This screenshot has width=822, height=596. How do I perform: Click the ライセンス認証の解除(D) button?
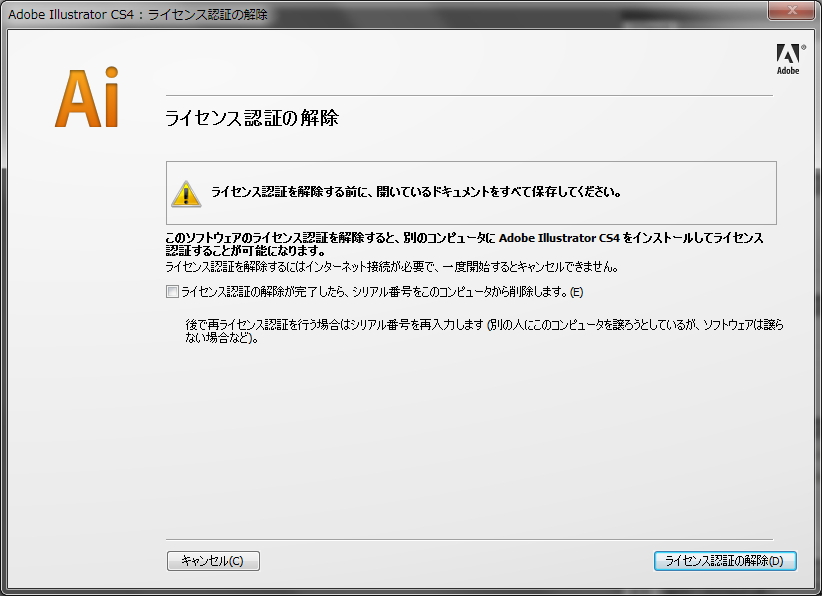pyautogui.click(x=725, y=561)
